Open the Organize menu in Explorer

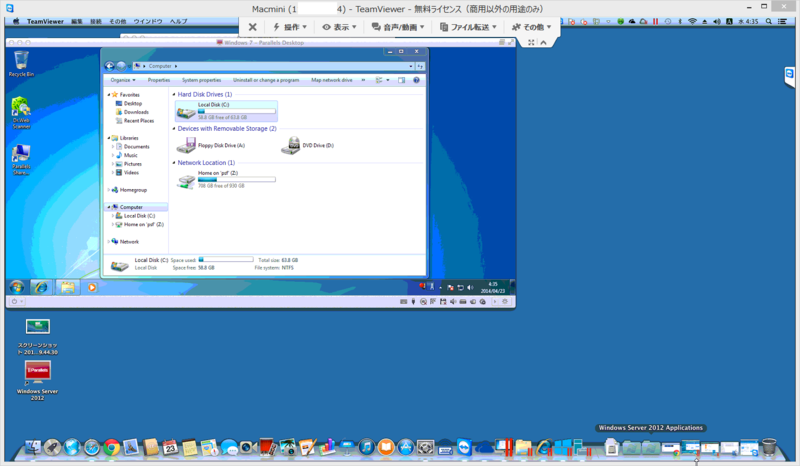click(x=123, y=80)
